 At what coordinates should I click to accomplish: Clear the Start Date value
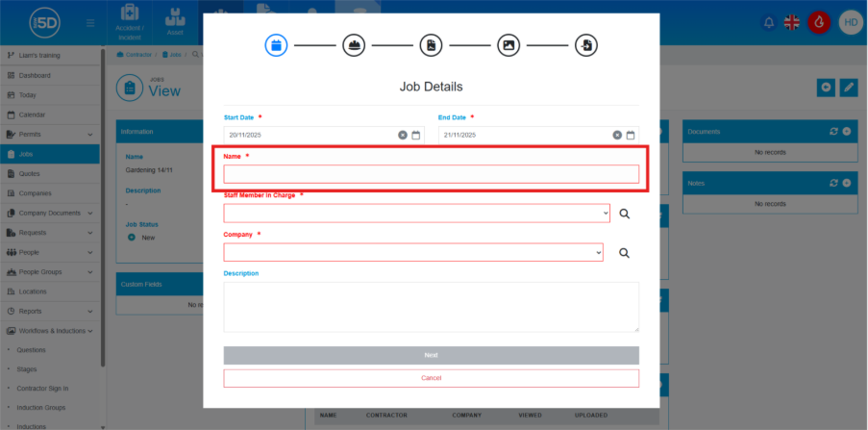[x=403, y=136]
